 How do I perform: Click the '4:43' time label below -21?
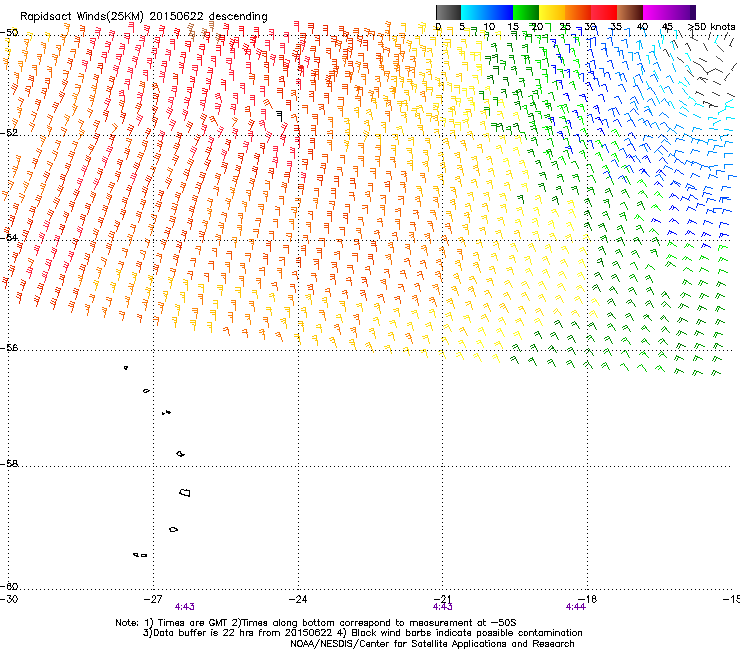(443, 607)
